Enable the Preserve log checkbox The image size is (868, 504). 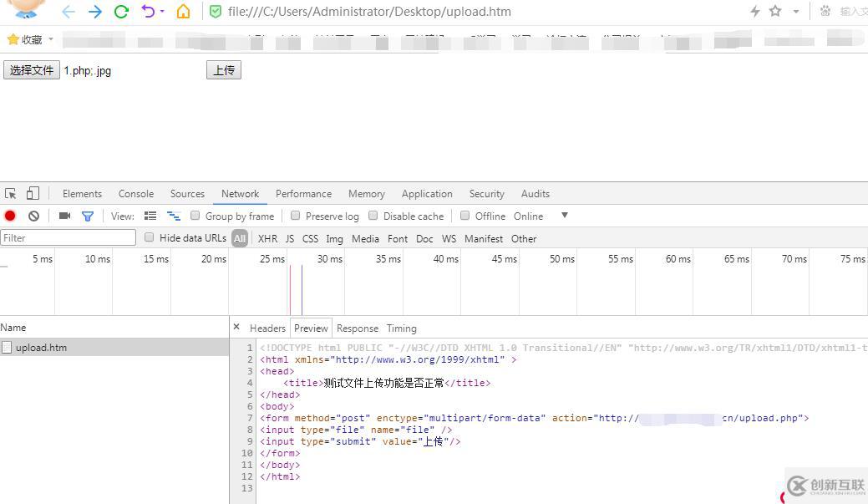296,216
